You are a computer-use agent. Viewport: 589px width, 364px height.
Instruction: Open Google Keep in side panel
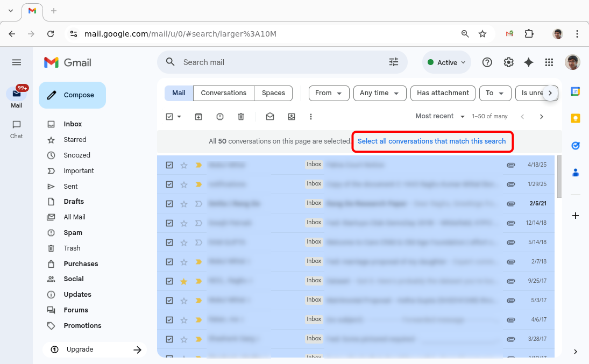pos(575,118)
